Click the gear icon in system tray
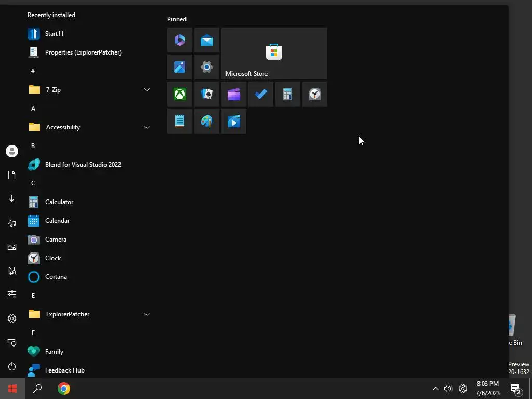 463,389
